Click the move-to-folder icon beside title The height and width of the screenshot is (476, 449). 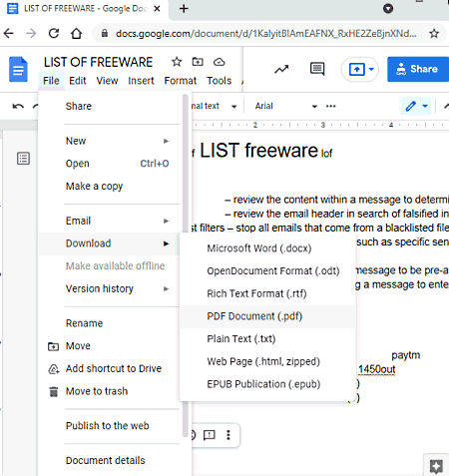pyautogui.click(x=198, y=62)
